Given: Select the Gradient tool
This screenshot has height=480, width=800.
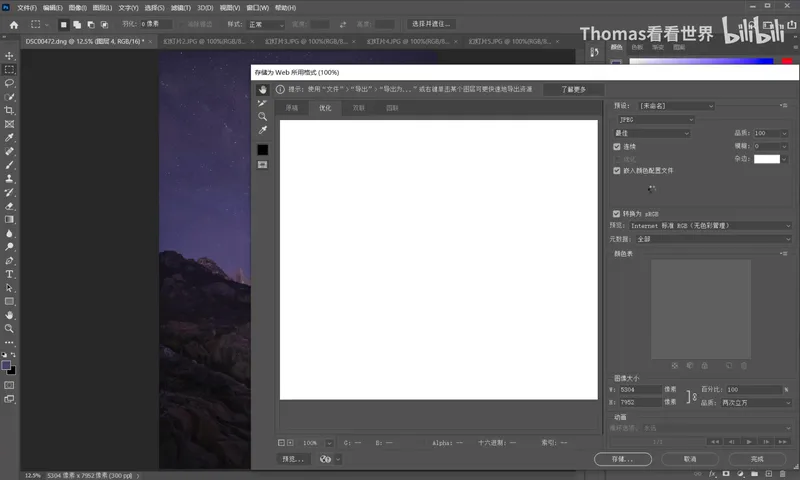Looking at the screenshot, I should click(9, 219).
